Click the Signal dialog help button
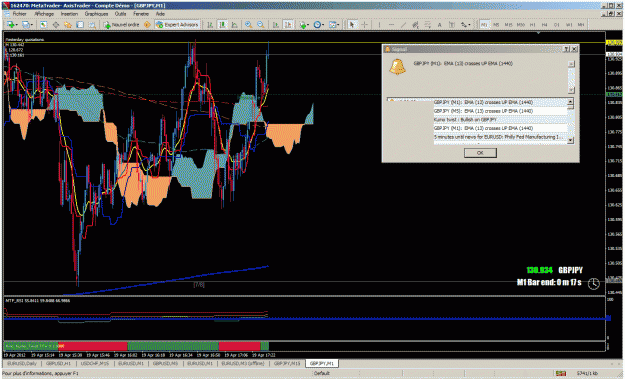Image resolution: width=625 pixels, height=379 pixels. click(566, 49)
